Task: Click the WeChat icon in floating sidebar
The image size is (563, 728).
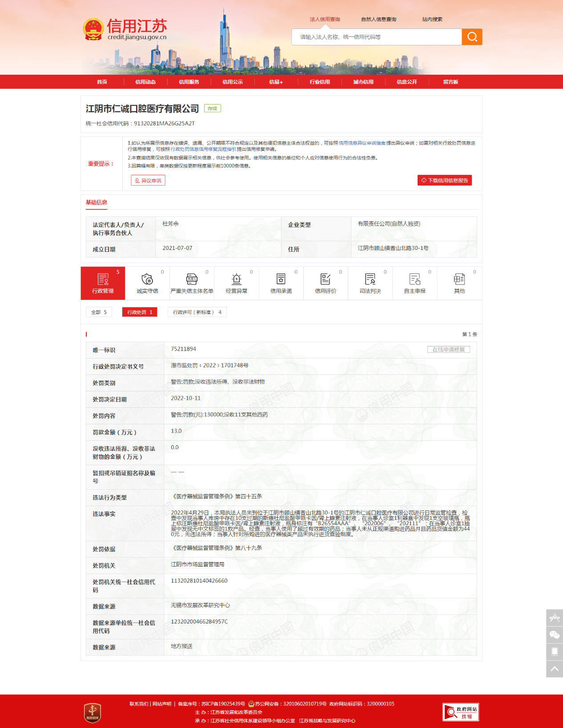Action: tap(555, 635)
